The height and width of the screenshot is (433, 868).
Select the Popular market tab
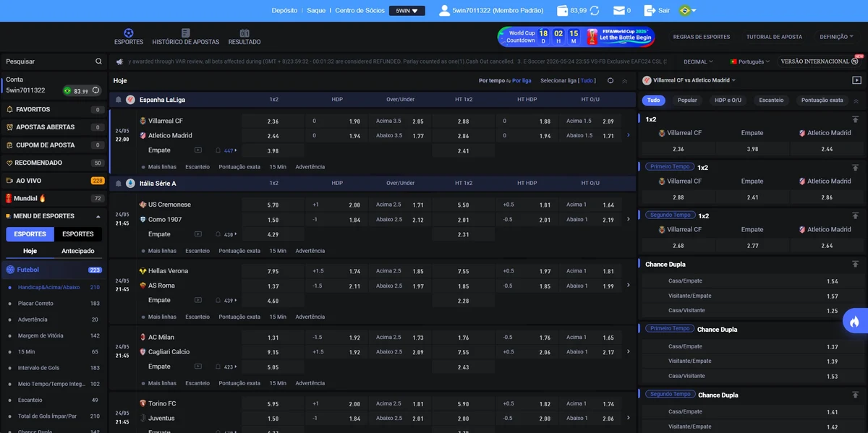pos(687,100)
